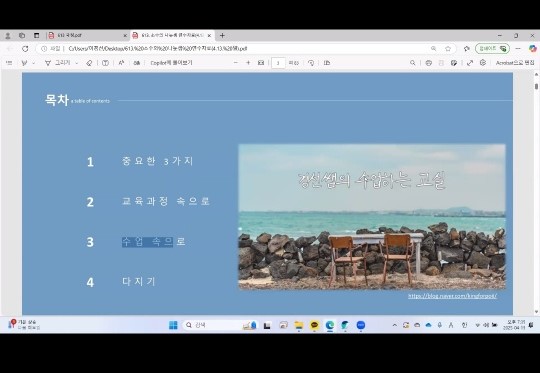Switch to the first PDF tab
The width and height of the screenshot is (540, 373).
tap(87, 35)
